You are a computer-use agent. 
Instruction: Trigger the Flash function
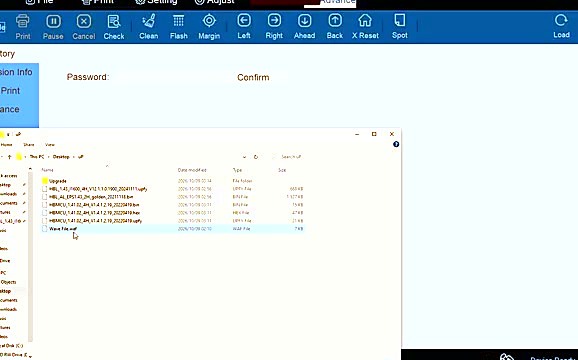[x=179, y=27]
